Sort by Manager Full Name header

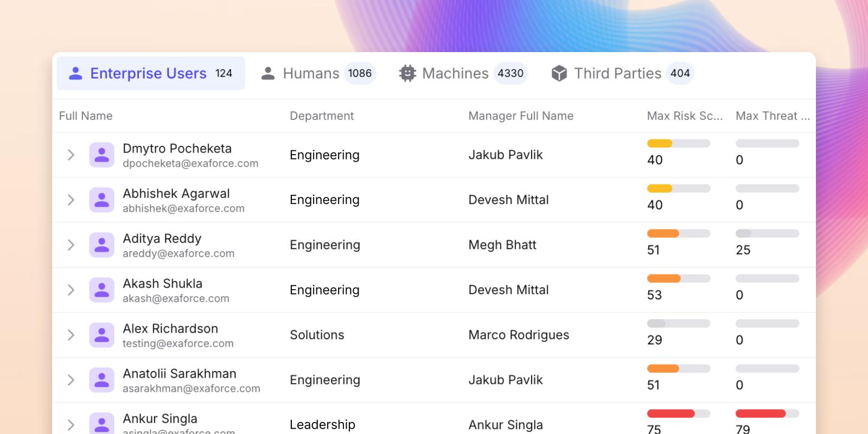pos(521,116)
